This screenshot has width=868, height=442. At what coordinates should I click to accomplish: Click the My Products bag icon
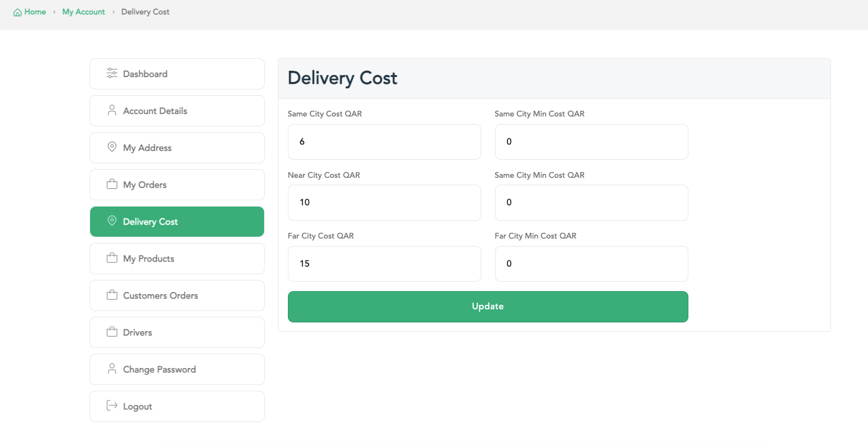(112, 258)
